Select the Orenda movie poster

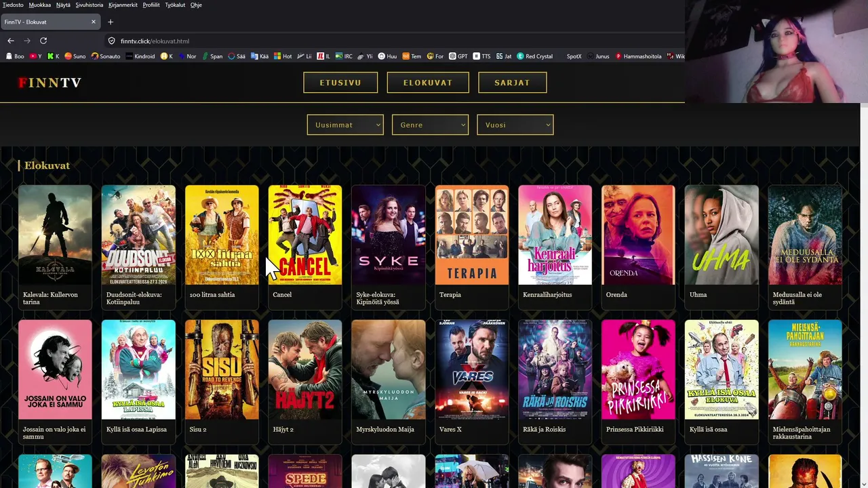click(x=638, y=235)
